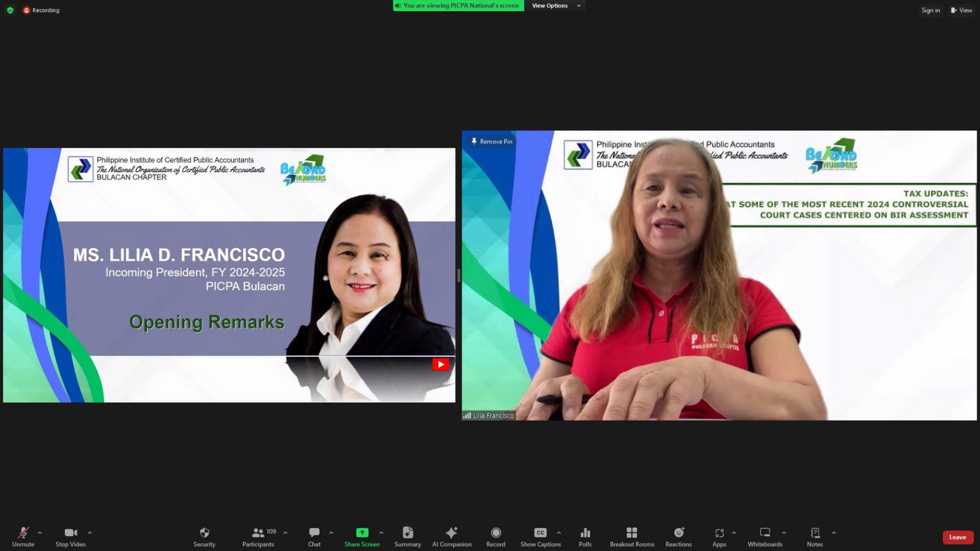Open Whiteboards
Image resolution: width=980 pixels, height=551 pixels.
click(765, 536)
